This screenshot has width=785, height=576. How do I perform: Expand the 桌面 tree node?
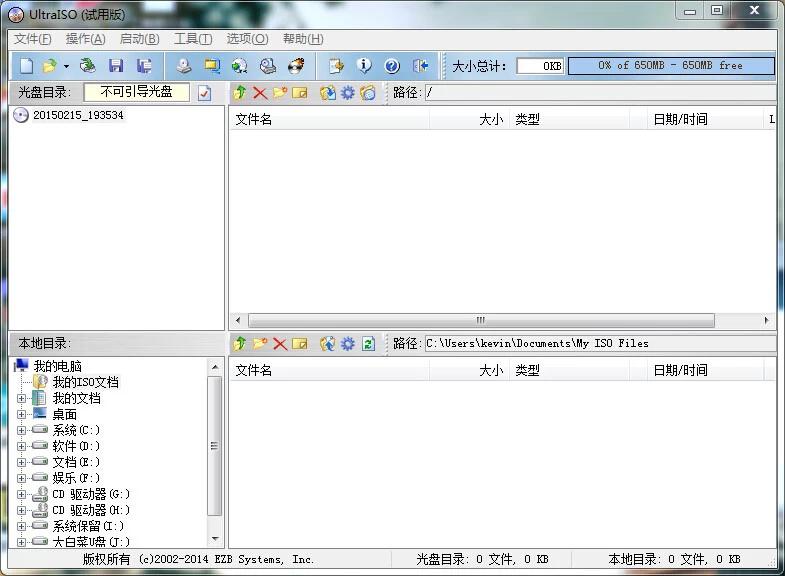[x=21, y=414]
